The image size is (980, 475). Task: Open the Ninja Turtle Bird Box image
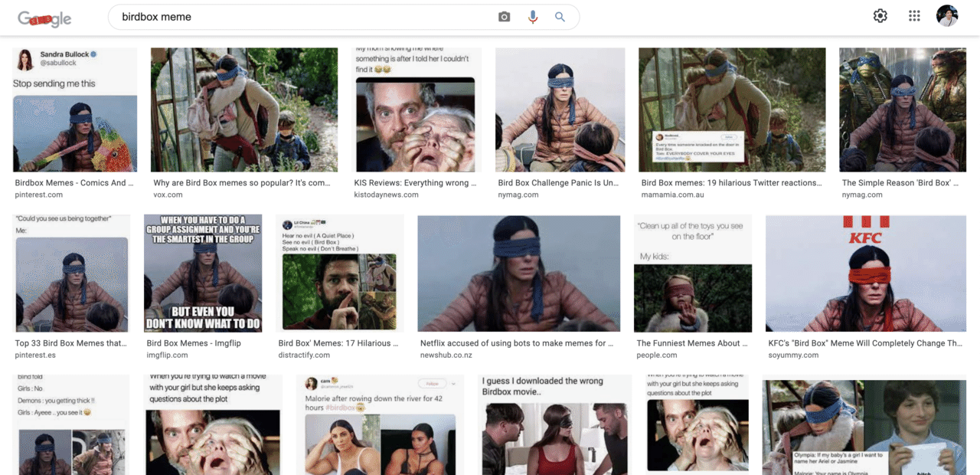point(903,110)
